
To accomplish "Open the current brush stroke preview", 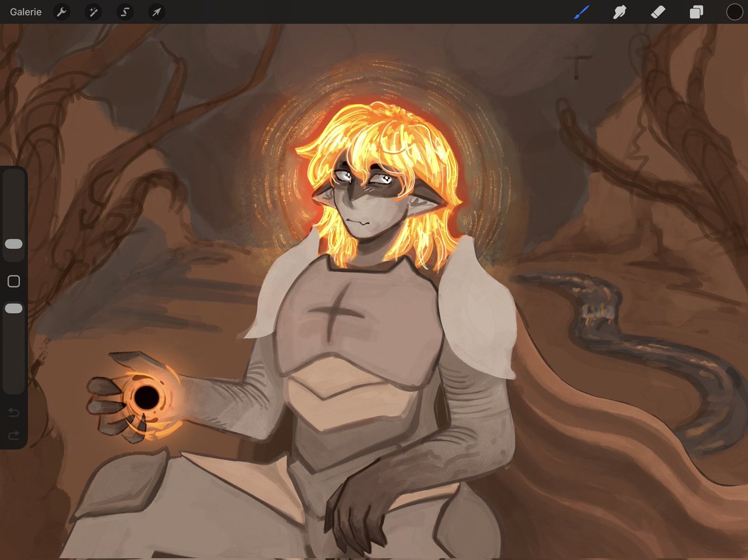I will 581,12.
